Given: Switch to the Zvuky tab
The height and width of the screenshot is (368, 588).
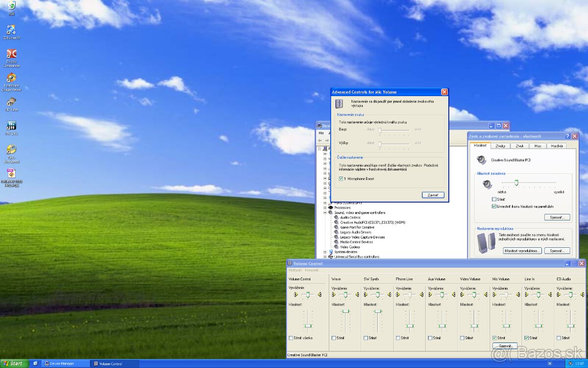Looking at the screenshot, I should pos(500,146).
